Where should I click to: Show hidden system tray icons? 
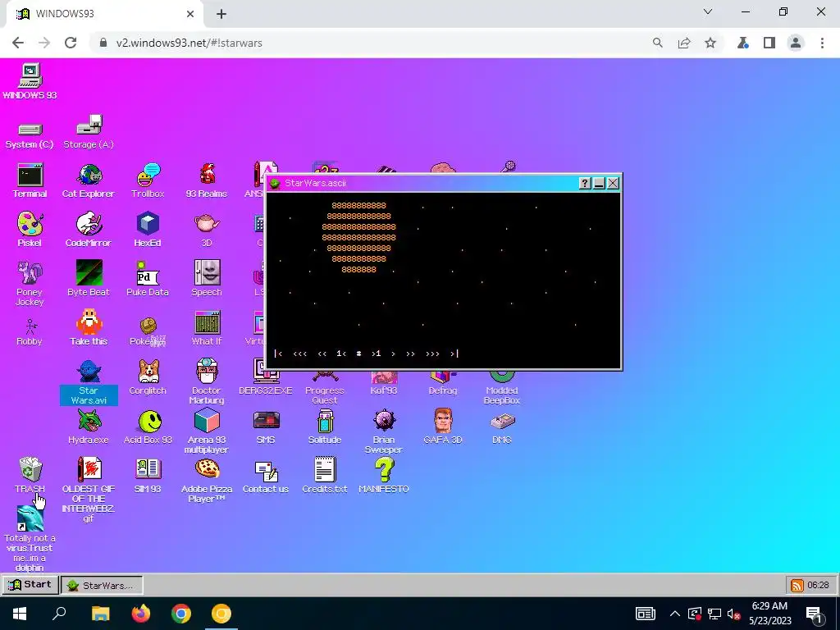(x=675, y=614)
